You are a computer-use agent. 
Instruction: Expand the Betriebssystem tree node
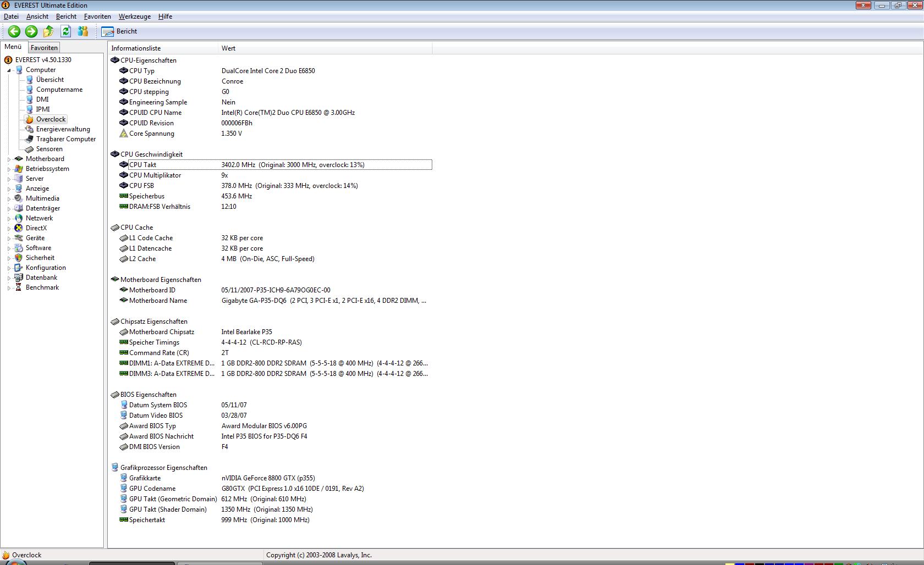pyautogui.click(x=9, y=169)
